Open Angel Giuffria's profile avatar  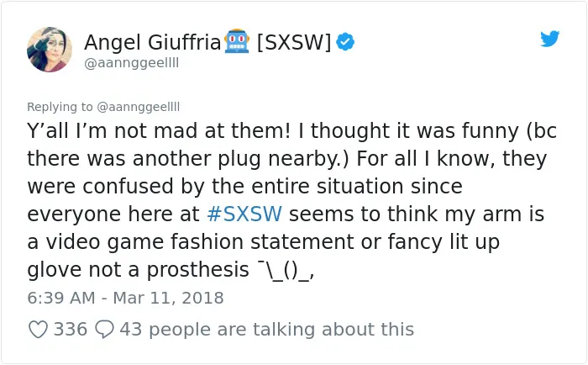click(x=50, y=50)
